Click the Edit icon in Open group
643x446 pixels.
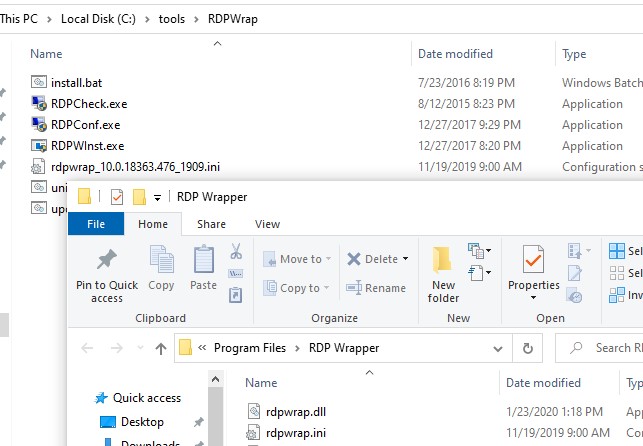click(x=574, y=273)
